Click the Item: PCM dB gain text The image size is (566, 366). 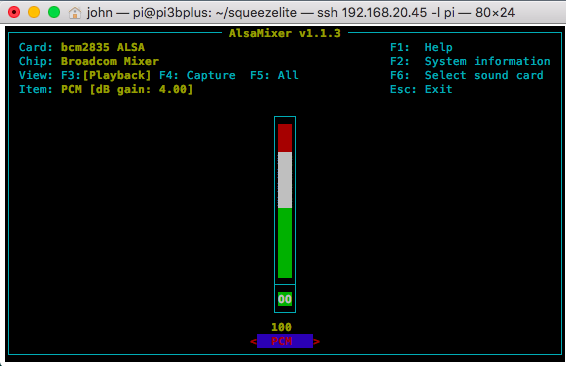(106, 89)
